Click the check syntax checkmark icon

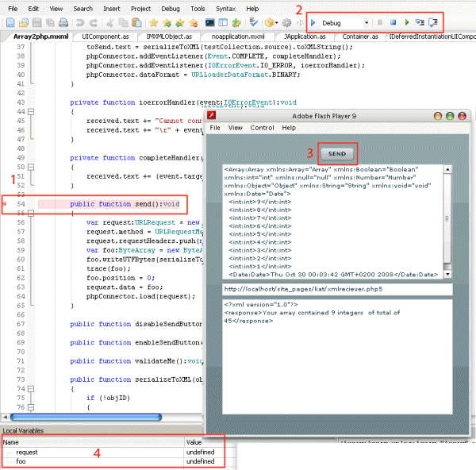click(254, 22)
